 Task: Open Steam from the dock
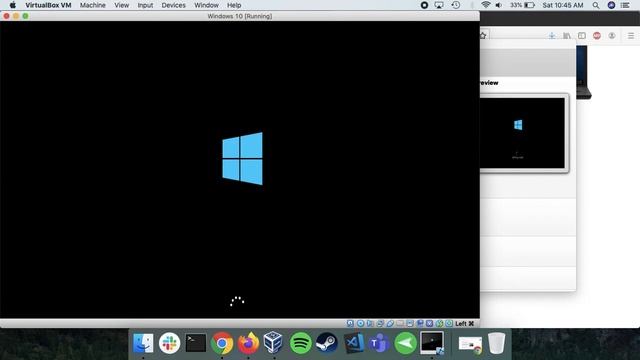pos(327,343)
